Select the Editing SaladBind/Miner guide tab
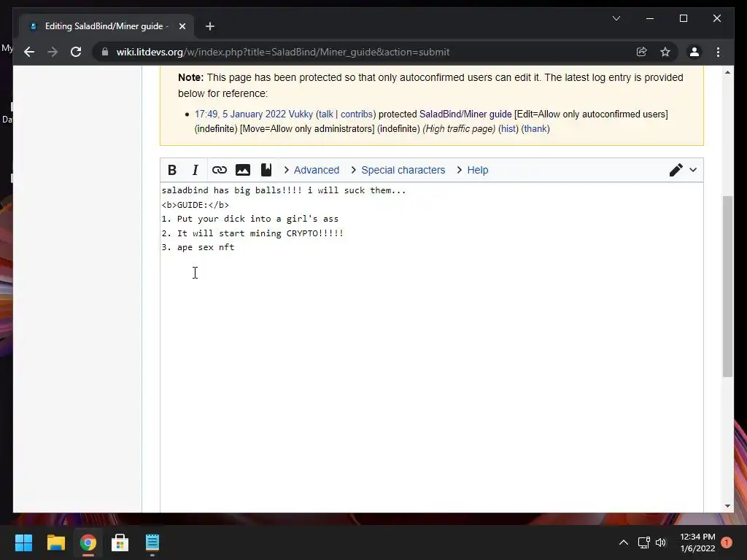The height and width of the screenshot is (560, 747). (107, 26)
